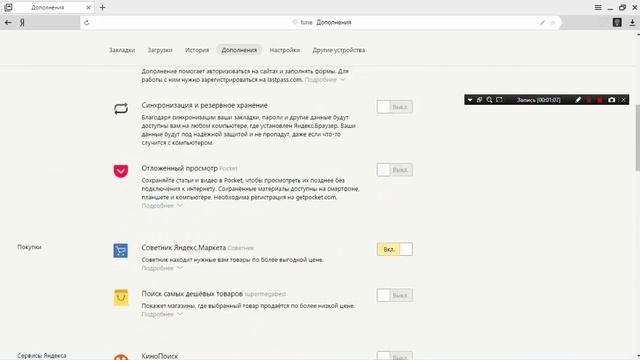The image size is (640, 360).
Task: Turn on Синхронизация и резервное хранение toggle
Action: [x=395, y=107]
